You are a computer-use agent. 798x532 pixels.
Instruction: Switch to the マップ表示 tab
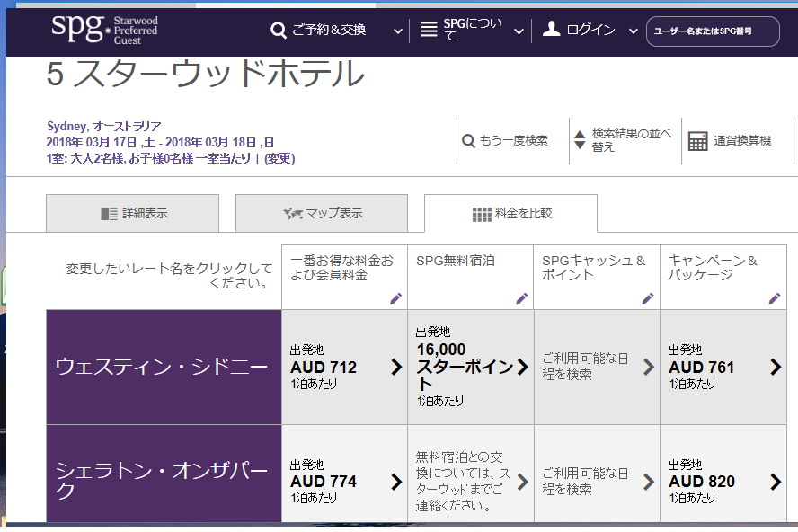[x=322, y=213]
